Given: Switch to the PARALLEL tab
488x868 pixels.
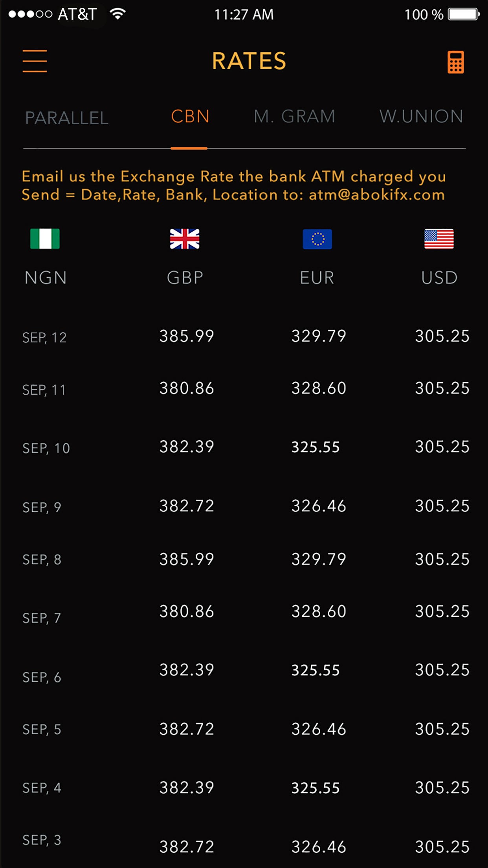Looking at the screenshot, I should (x=67, y=118).
